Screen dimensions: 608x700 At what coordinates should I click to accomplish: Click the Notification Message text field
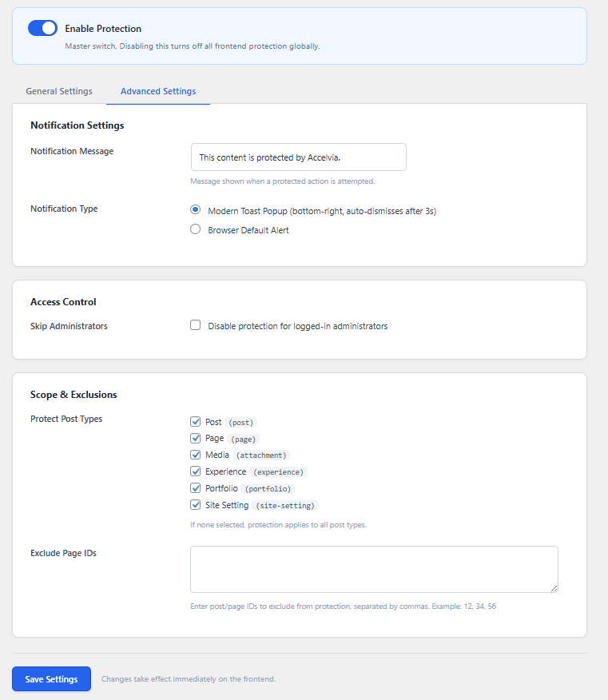(297, 157)
